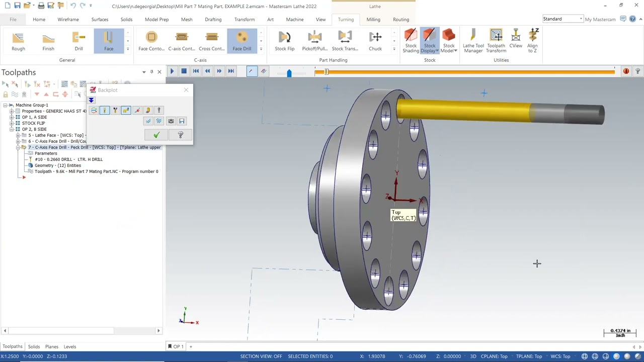The image size is (644, 362).
Task: Select the Rough turning toolpath
Action: tap(18, 41)
